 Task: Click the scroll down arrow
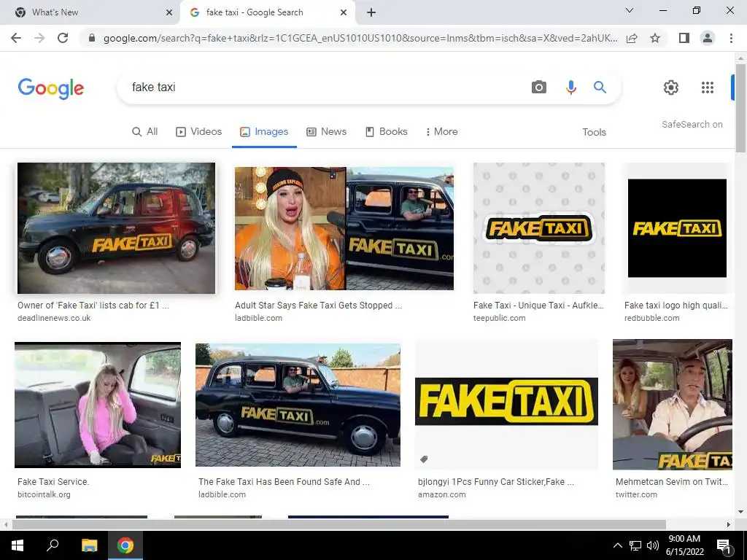click(740, 513)
